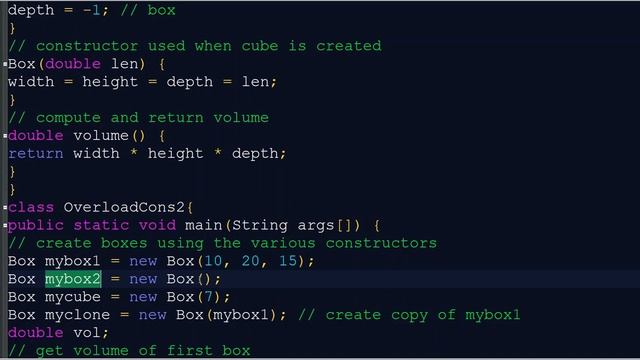The width and height of the screenshot is (640, 360).
Task: Click 'volume()' method name
Action: pyautogui.click(x=109, y=136)
